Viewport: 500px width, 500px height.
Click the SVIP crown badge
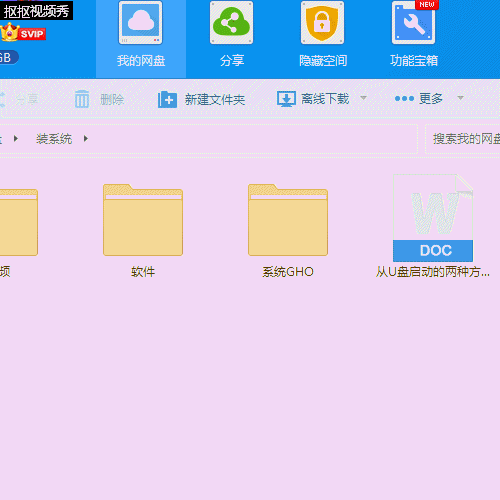(23, 33)
